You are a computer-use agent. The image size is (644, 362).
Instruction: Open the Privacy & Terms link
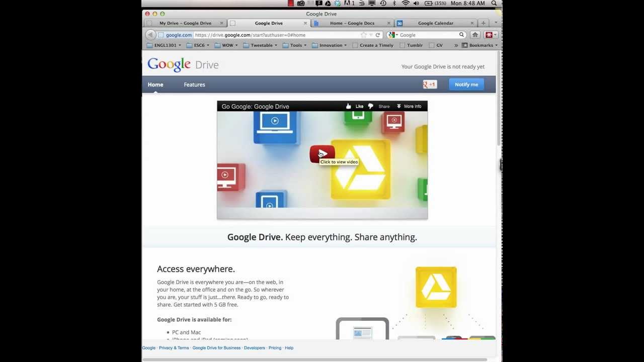point(174,348)
